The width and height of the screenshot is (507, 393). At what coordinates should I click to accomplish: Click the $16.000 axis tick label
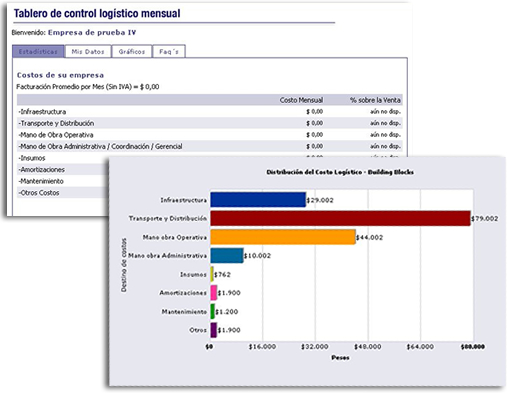pyautogui.click(x=262, y=347)
